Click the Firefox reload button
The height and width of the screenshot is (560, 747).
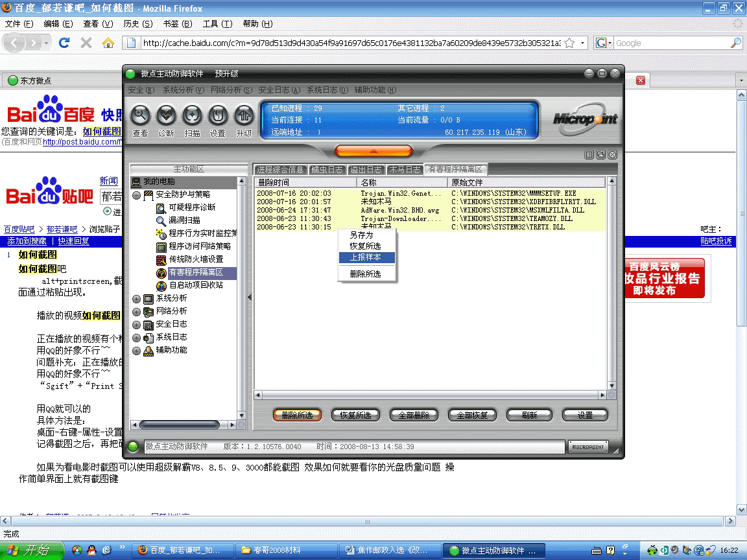pyautogui.click(x=64, y=43)
